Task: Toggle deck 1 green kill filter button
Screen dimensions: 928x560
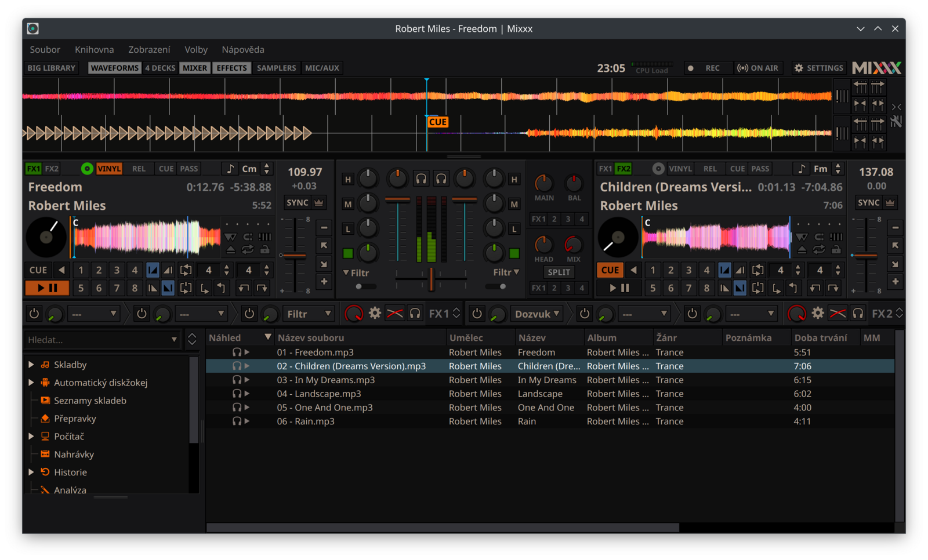Action: (348, 253)
